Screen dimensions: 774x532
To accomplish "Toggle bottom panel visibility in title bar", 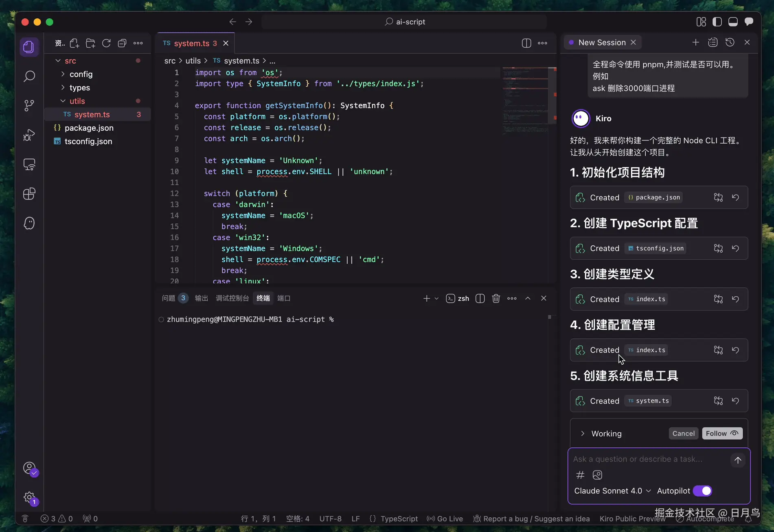I will point(733,22).
